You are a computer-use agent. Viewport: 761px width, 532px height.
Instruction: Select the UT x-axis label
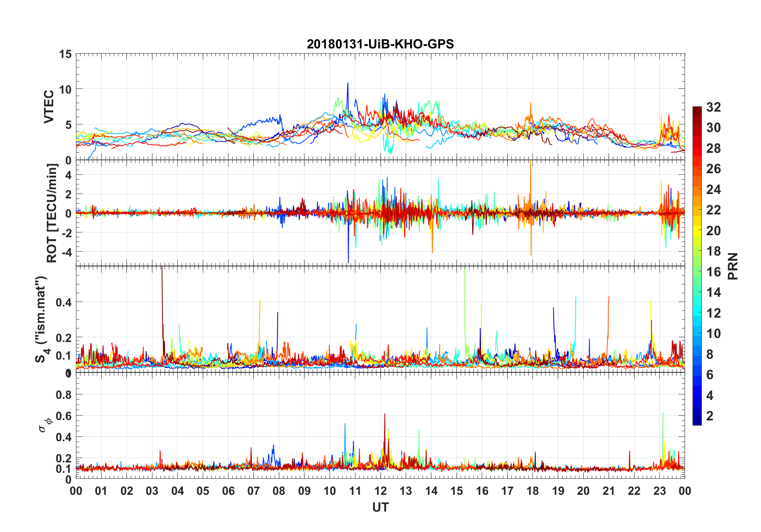coord(380,507)
